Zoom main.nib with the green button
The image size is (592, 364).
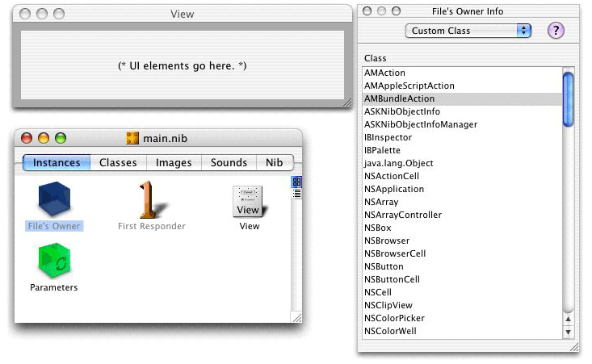61,139
